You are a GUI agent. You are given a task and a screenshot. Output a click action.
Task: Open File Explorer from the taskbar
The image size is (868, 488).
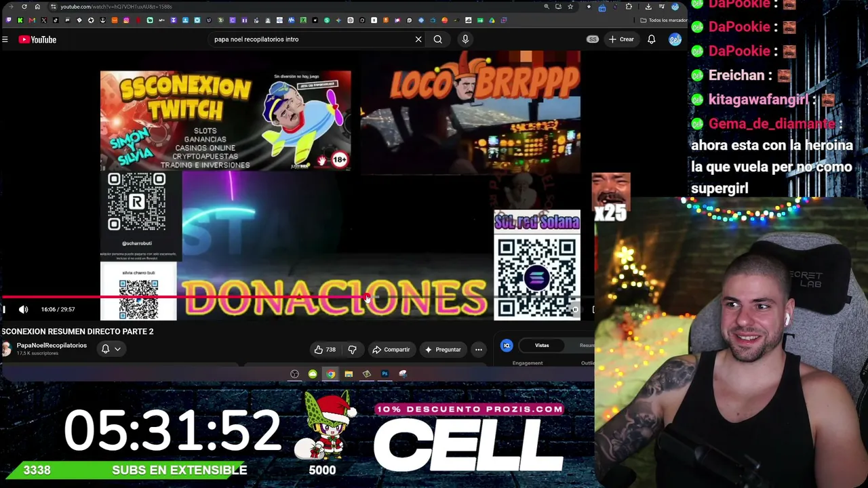click(x=349, y=374)
